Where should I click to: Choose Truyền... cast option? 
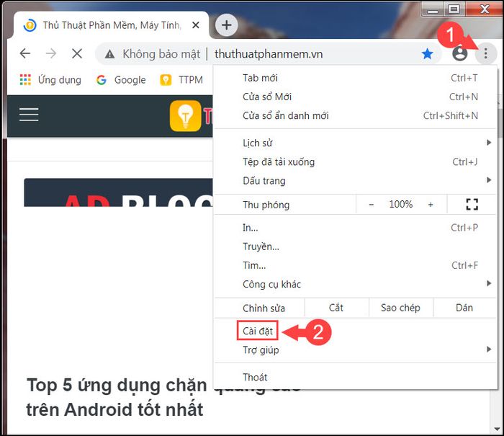pos(355,246)
